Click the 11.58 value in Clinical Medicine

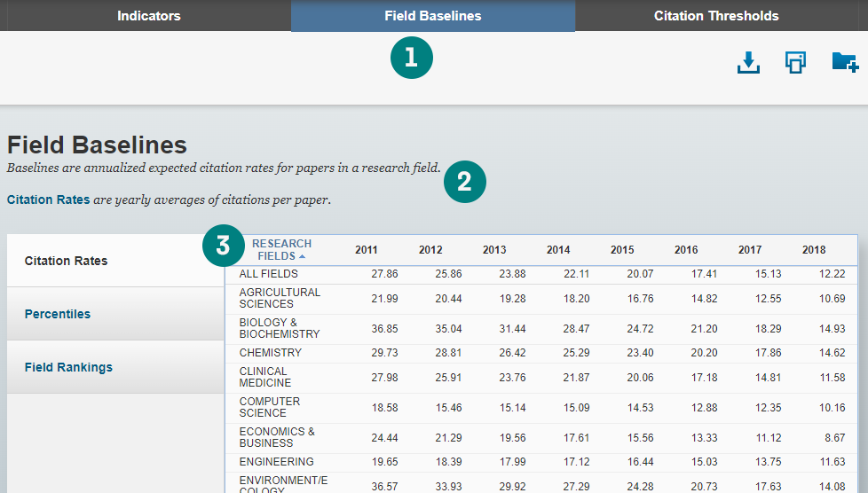(832, 378)
